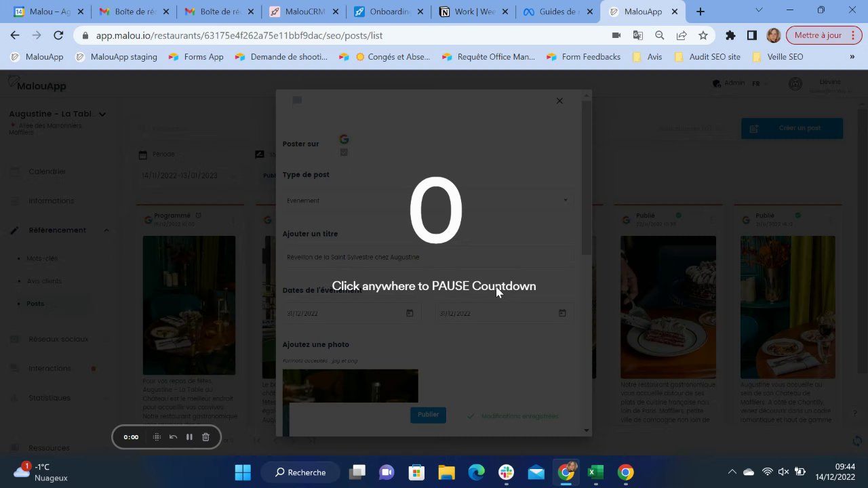Open the cake photo post thumbnail

click(668, 306)
